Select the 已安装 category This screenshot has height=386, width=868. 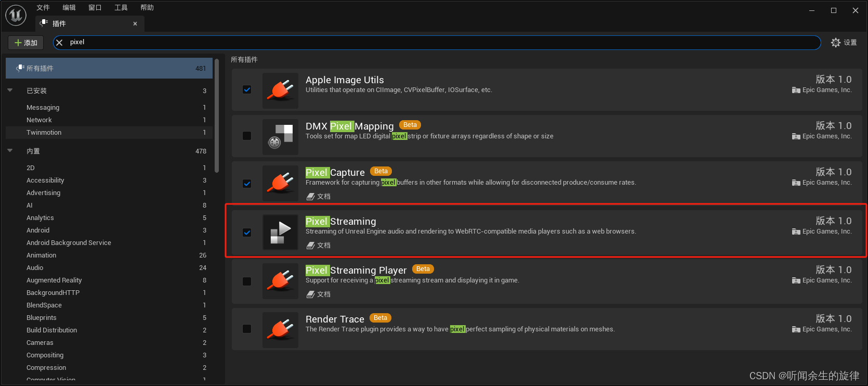tap(109, 91)
